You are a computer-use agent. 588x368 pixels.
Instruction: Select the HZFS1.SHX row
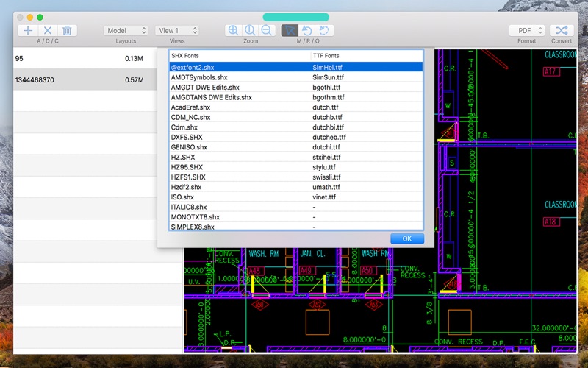click(x=296, y=177)
